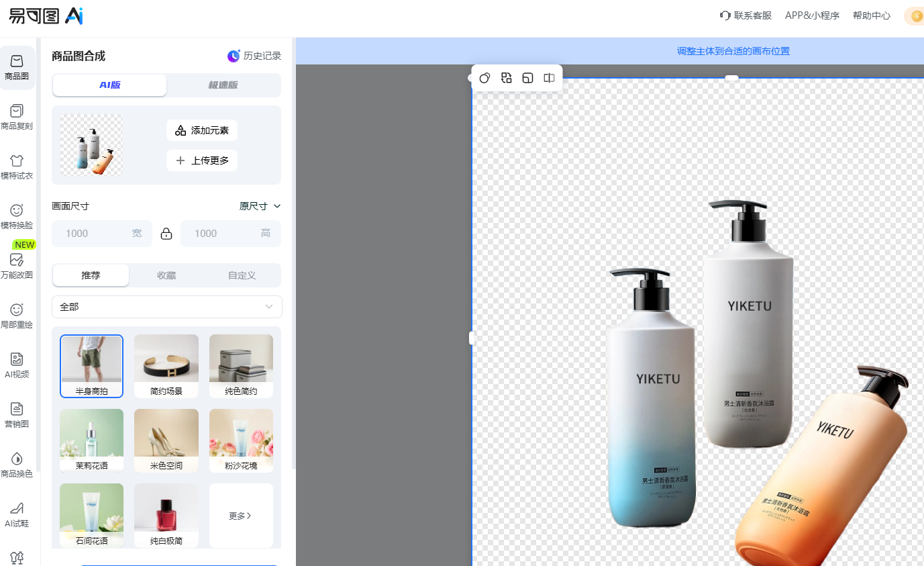Click the 调整主体到合适的画布位置 hint banner
This screenshot has height=566, width=924.
[733, 51]
